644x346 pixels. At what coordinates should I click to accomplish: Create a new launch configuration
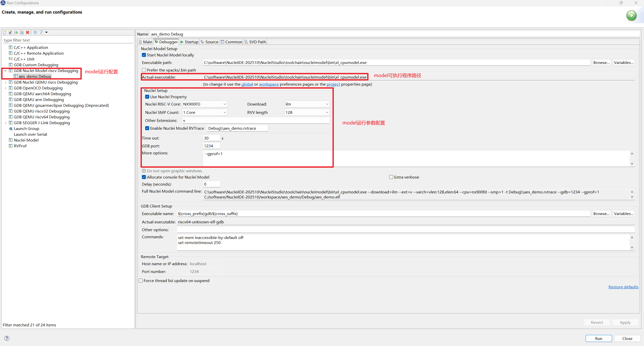[x=4, y=32]
